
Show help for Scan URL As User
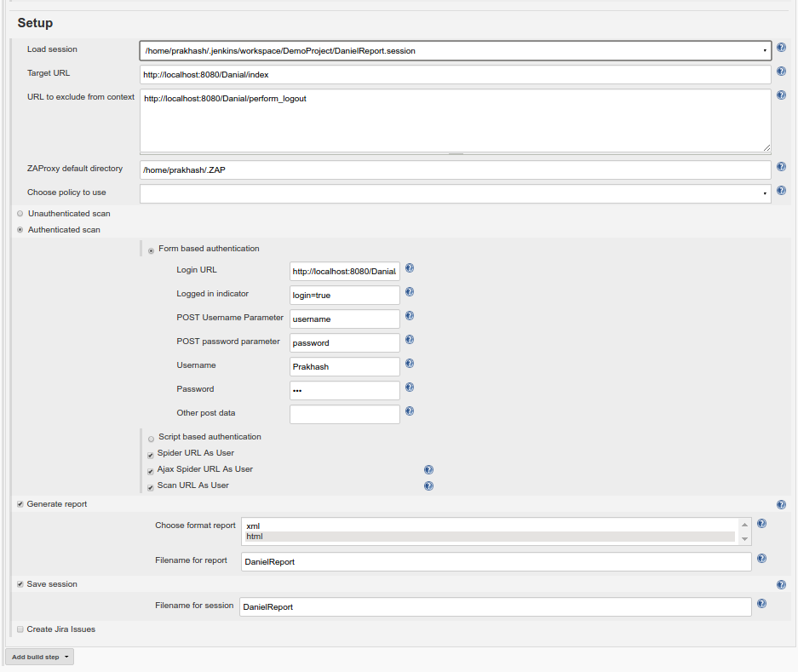pos(428,485)
